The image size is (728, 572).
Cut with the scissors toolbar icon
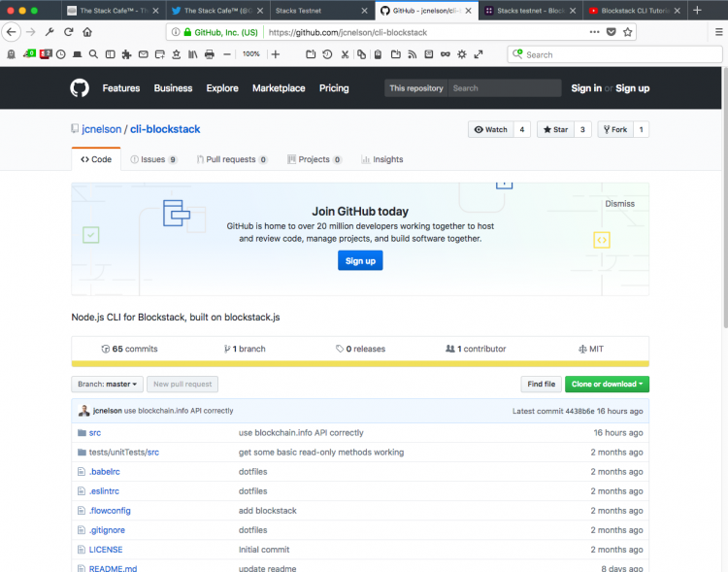345,54
